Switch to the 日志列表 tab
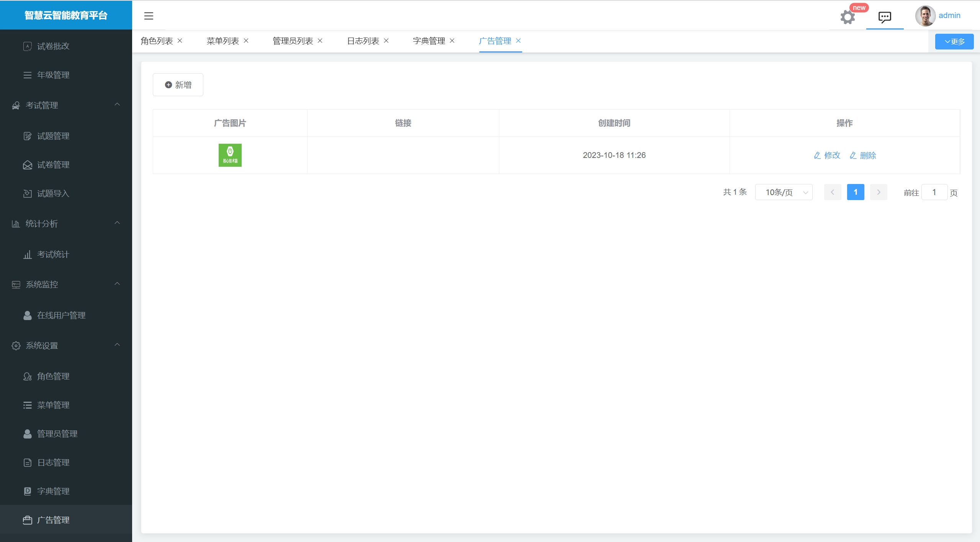Image resolution: width=980 pixels, height=542 pixels. [363, 41]
